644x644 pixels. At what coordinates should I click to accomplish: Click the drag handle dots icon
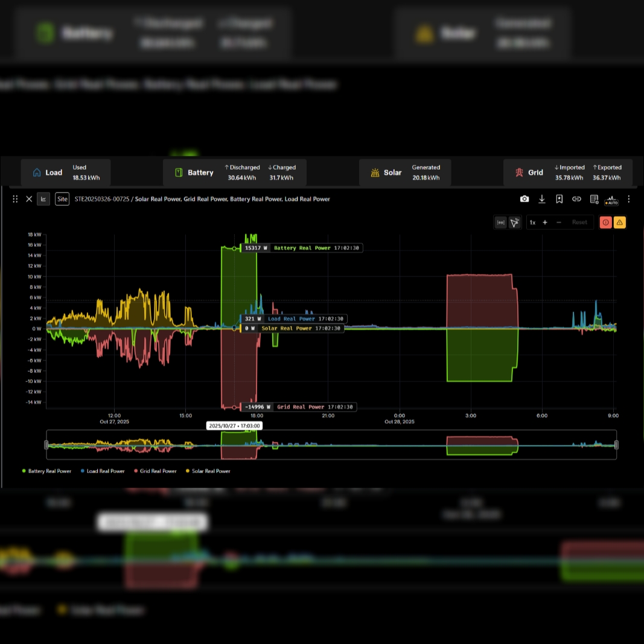pyautogui.click(x=15, y=199)
